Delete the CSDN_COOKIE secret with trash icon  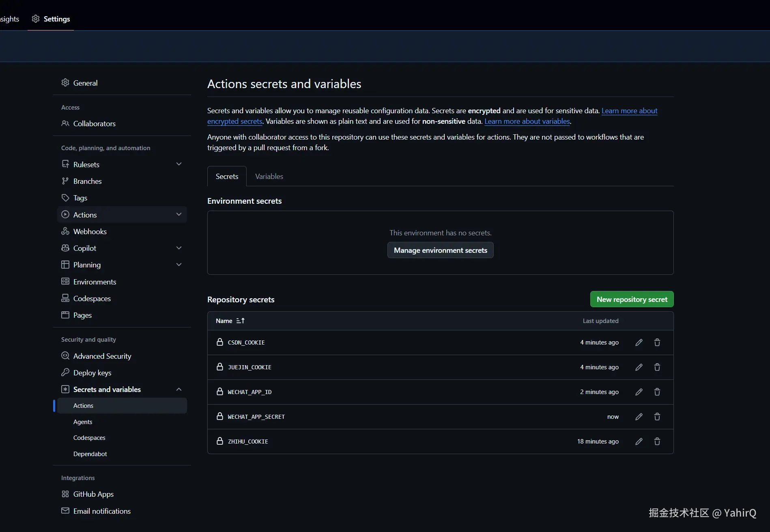[x=657, y=342]
